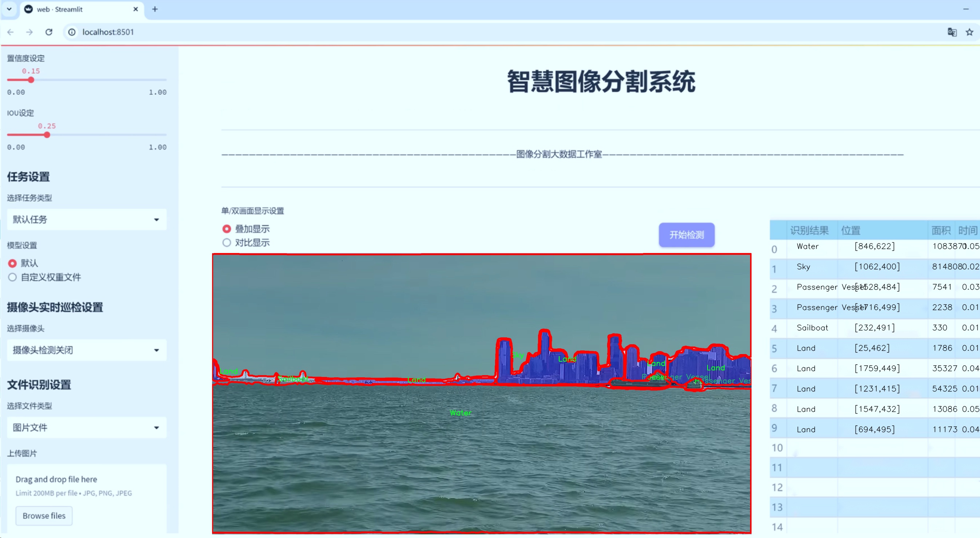Select the 对比显示 radio option
The image size is (980, 538).
227,242
